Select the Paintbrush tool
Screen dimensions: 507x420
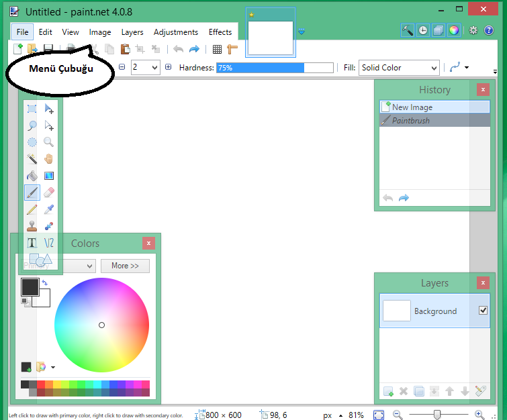[x=32, y=193]
